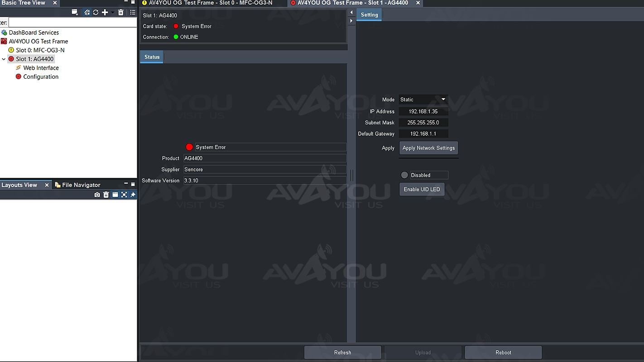Click the list view icon in tree toolbar
This screenshot has height=362, width=644.
point(133,12)
